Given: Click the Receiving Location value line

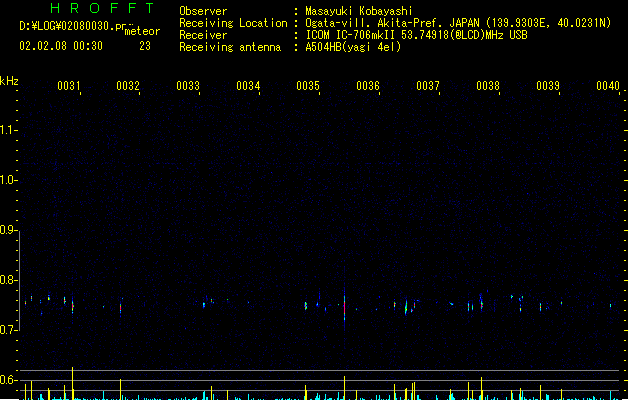Looking at the screenshot, I should (x=458, y=23).
